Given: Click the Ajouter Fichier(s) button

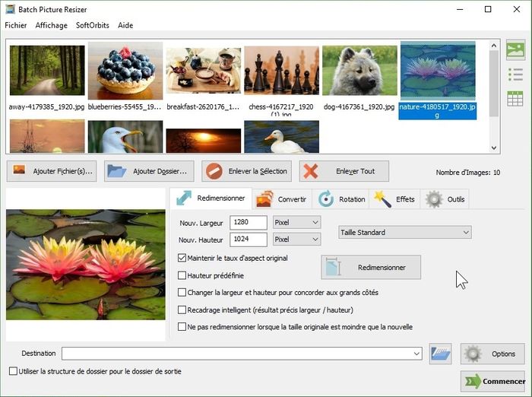Looking at the screenshot, I should click(x=52, y=171).
